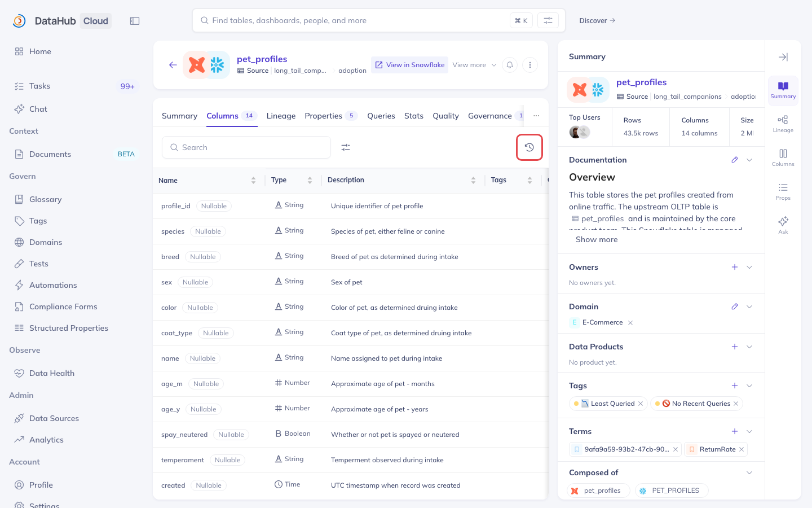Screen dimensions: 812x508
Task: Sort by the Tags column
Action: click(529, 180)
